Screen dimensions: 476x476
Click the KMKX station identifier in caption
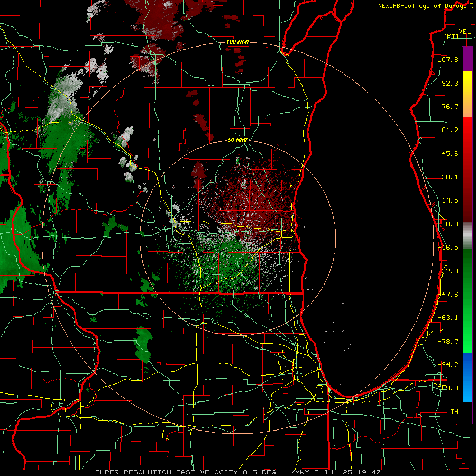coord(300,472)
